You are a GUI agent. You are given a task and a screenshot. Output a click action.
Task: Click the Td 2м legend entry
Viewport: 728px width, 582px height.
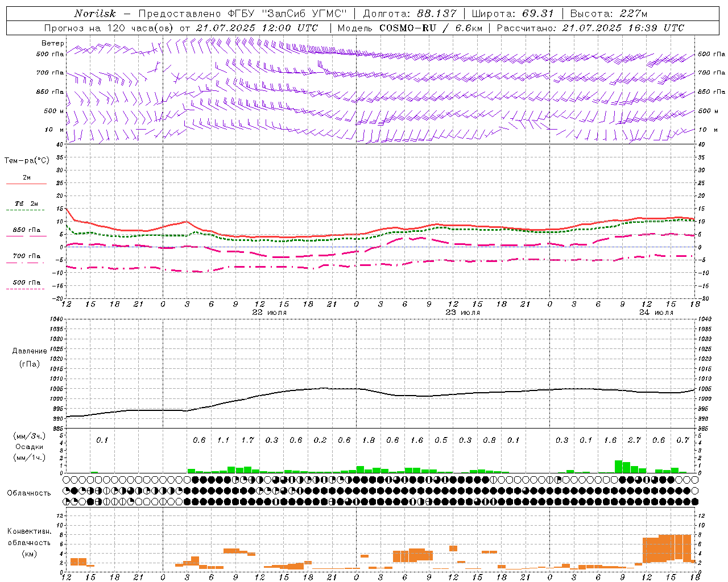point(27,203)
